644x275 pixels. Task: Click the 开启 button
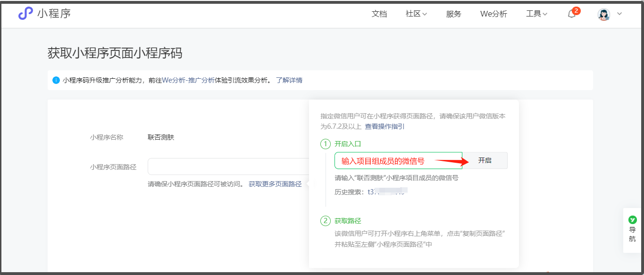[x=485, y=160]
